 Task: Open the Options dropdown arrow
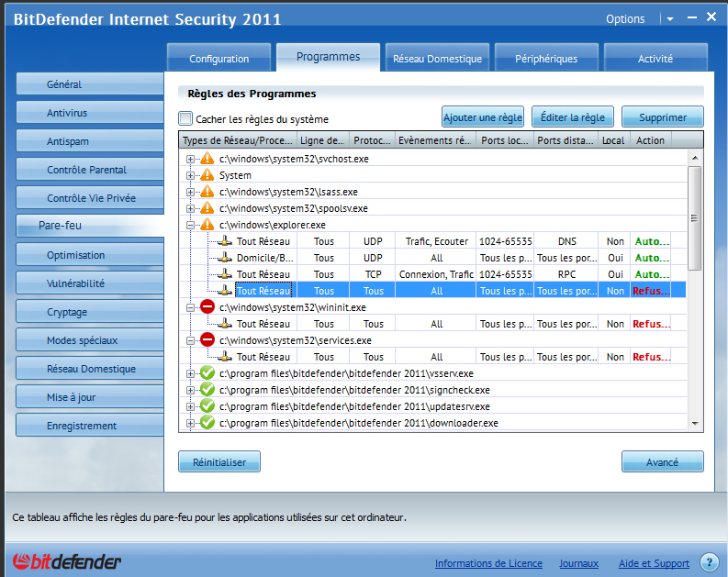tap(670, 19)
